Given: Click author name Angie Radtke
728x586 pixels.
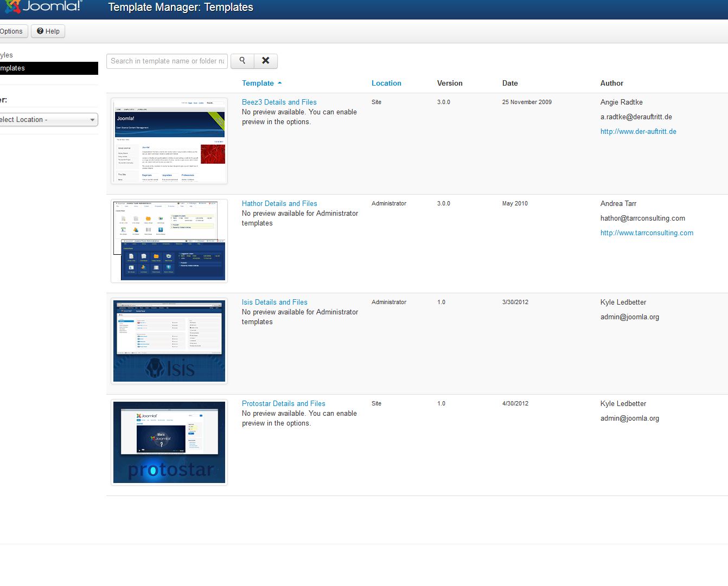Looking at the screenshot, I should (622, 102).
